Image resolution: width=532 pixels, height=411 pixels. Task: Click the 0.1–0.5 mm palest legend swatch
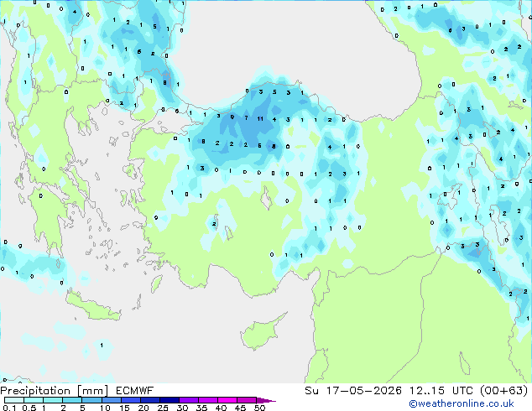click(x=14, y=400)
